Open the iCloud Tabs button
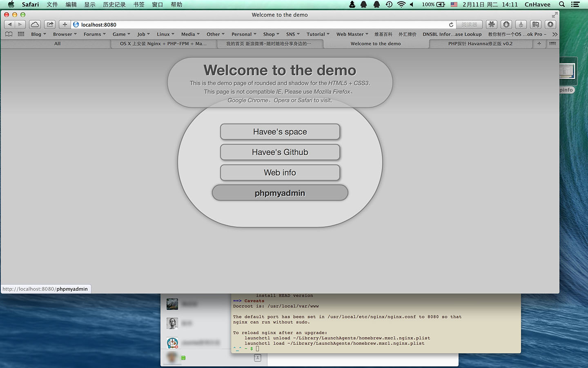 click(35, 25)
